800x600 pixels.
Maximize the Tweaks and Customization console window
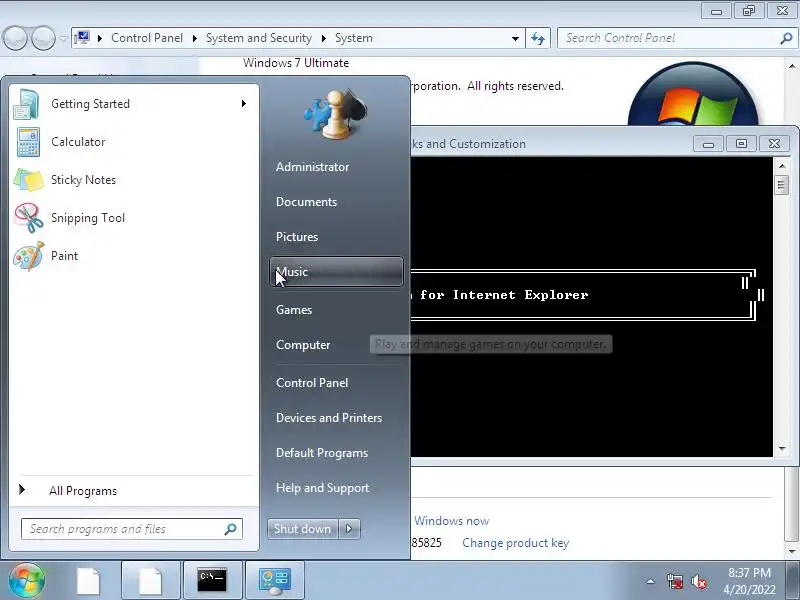click(741, 144)
